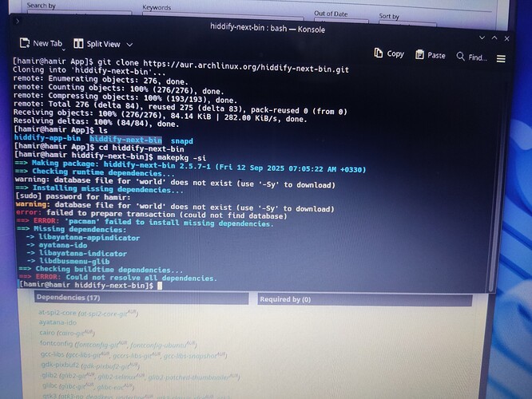Click the 'libayatana-appindicator' missing dependency line

(x=89, y=238)
